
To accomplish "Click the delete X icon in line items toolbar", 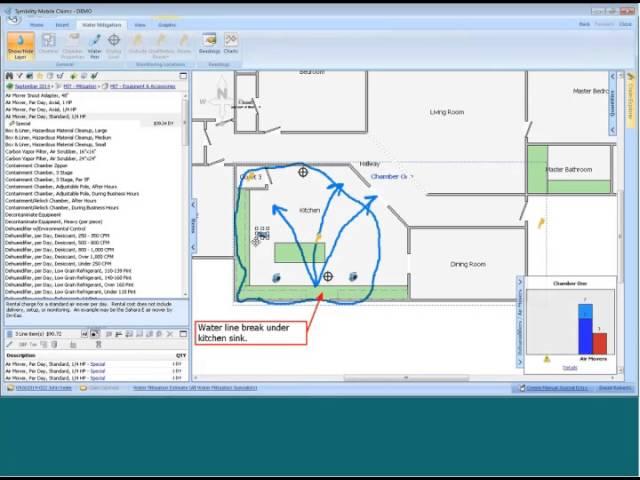I will (170, 334).
